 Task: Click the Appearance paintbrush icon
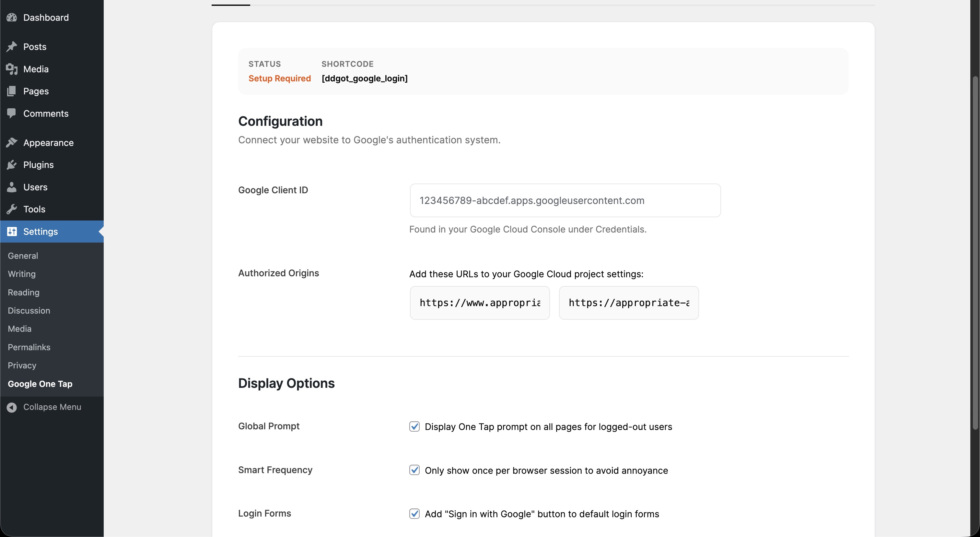tap(12, 142)
